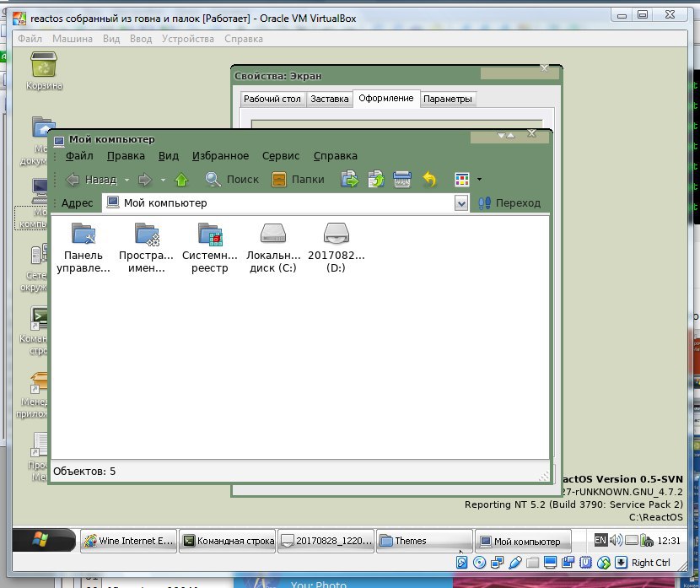Image resolution: width=700 pixels, height=588 pixels.
Task: Click the Корзина recycle bin desktop icon
Action: coord(44,66)
